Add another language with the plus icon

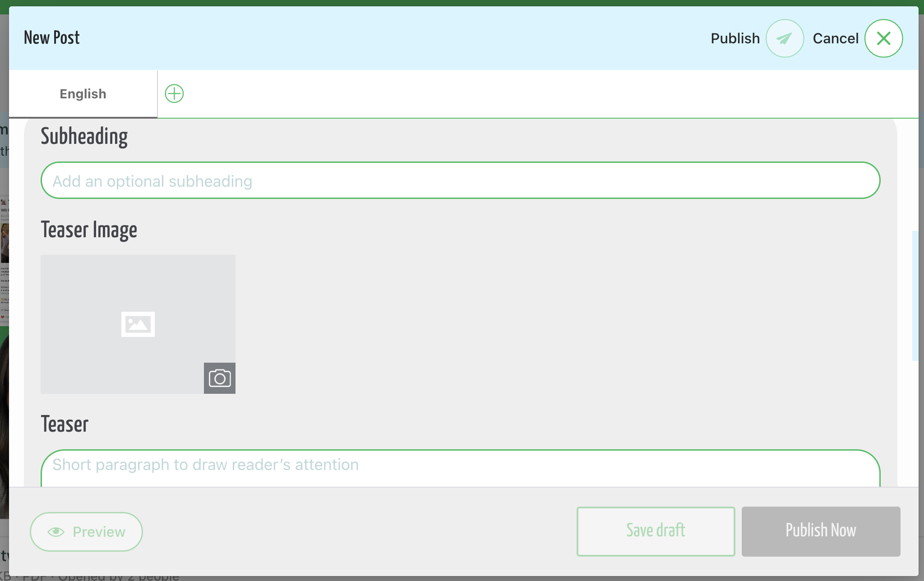coord(174,94)
